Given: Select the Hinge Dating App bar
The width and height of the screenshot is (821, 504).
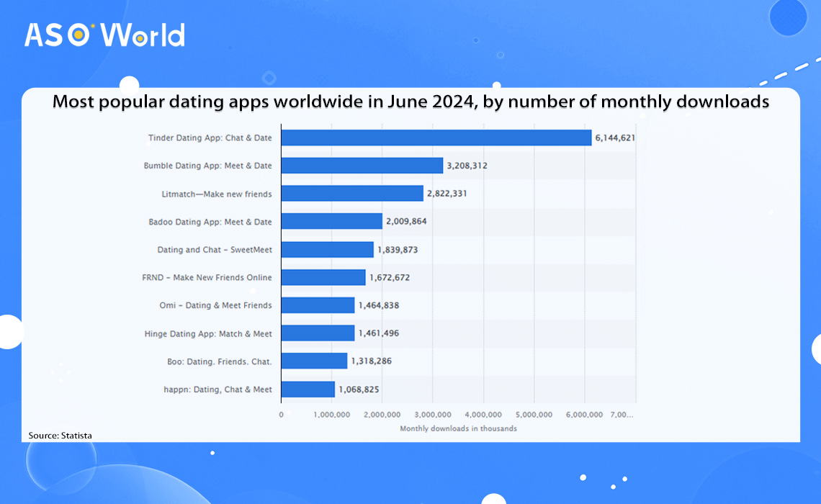Looking at the screenshot, I should tap(318, 333).
